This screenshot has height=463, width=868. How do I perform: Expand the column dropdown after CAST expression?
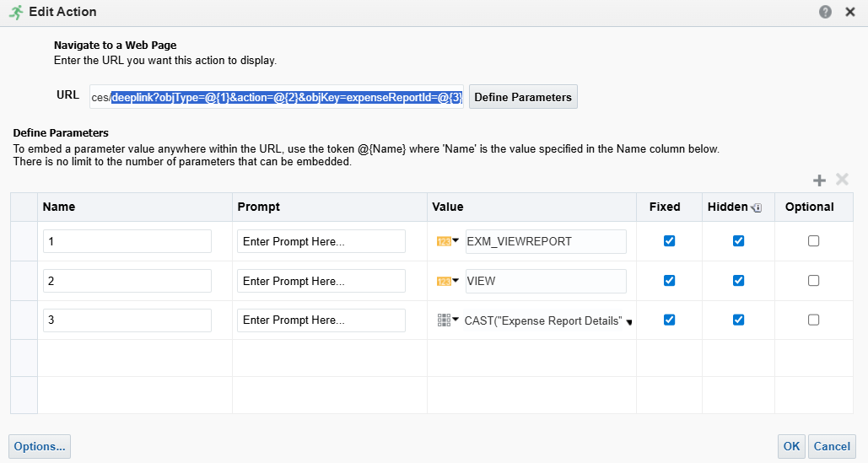click(x=629, y=321)
